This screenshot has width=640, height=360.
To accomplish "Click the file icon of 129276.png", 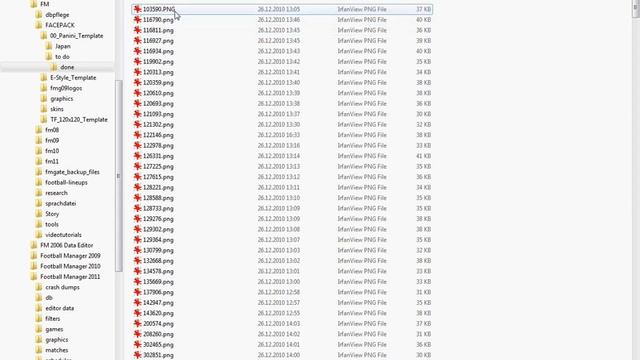I will pyautogui.click(x=138, y=219).
